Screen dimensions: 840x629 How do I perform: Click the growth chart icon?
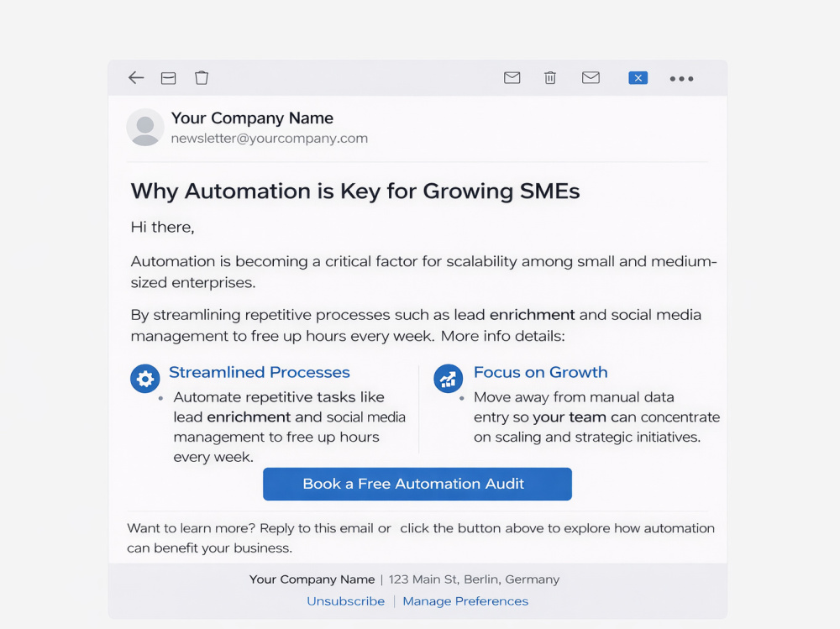[449, 379]
